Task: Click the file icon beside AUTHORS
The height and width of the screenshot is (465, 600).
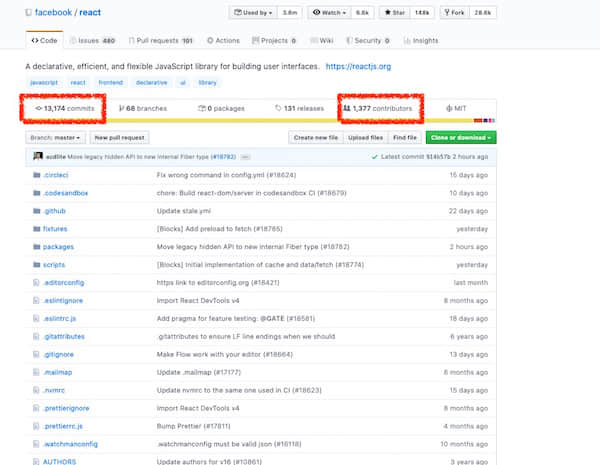Action: click(36, 463)
